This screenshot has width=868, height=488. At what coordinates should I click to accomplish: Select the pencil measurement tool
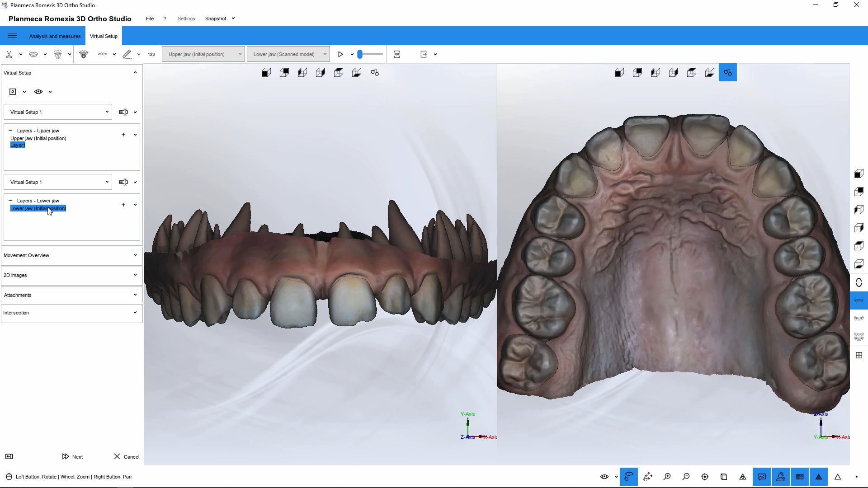(128, 54)
